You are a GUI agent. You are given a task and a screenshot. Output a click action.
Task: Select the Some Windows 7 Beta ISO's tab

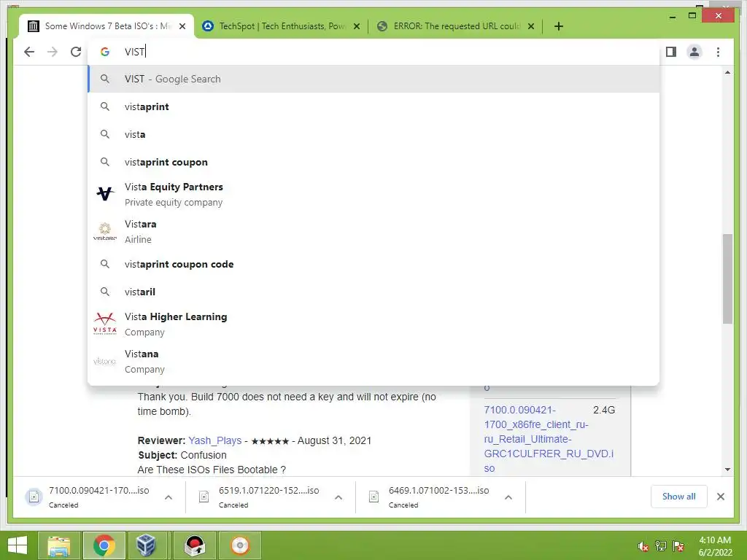tap(107, 26)
